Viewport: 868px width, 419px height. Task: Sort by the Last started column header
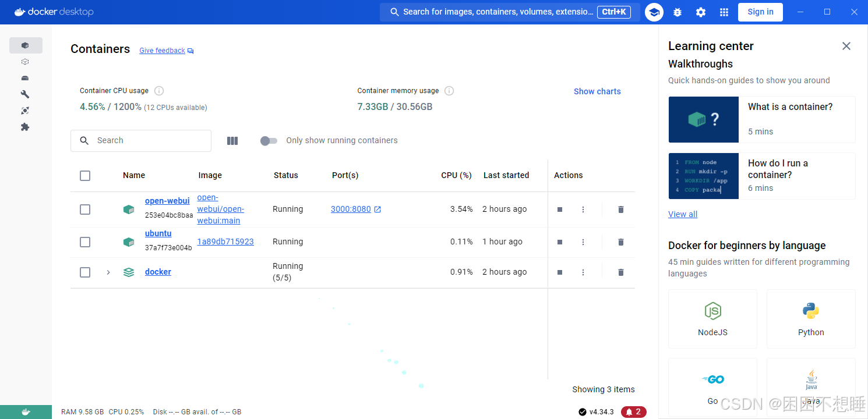(506, 175)
